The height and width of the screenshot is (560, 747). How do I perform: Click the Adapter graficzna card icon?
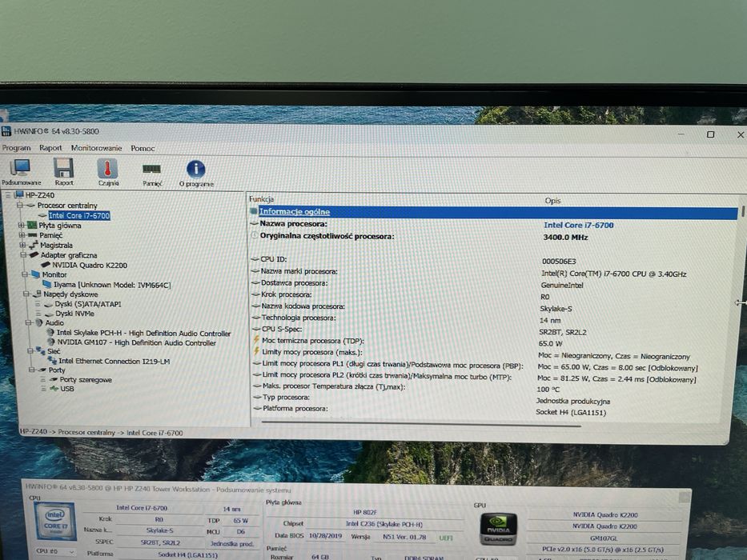point(34,254)
